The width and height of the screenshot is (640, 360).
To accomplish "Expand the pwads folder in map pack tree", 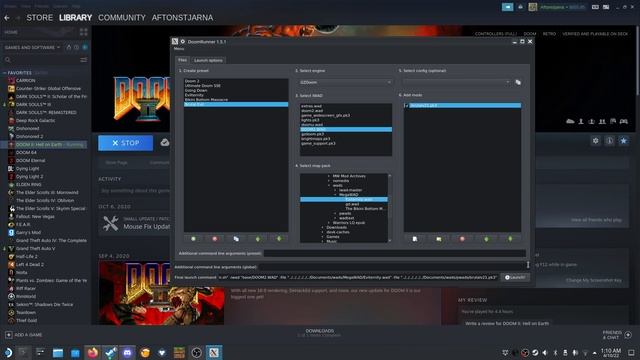I will tap(335, 213).
